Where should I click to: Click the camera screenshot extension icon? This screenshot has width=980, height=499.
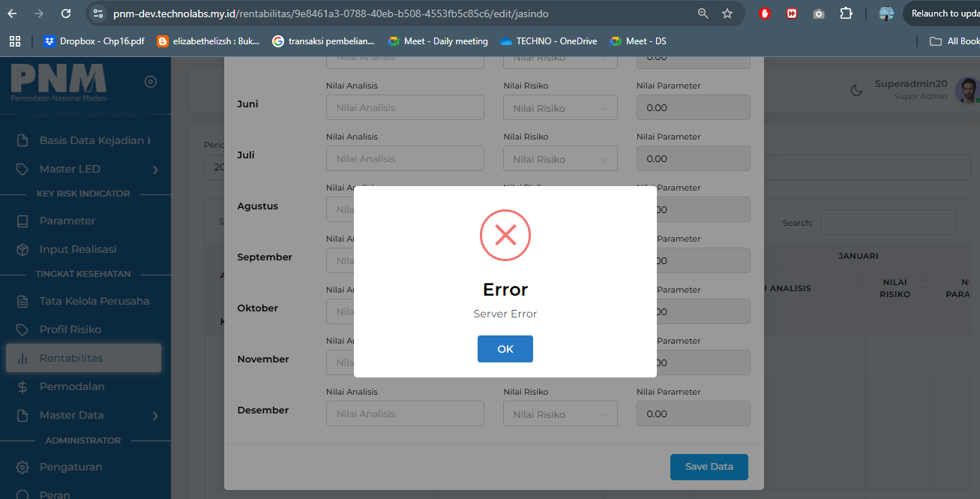[819, 14]
